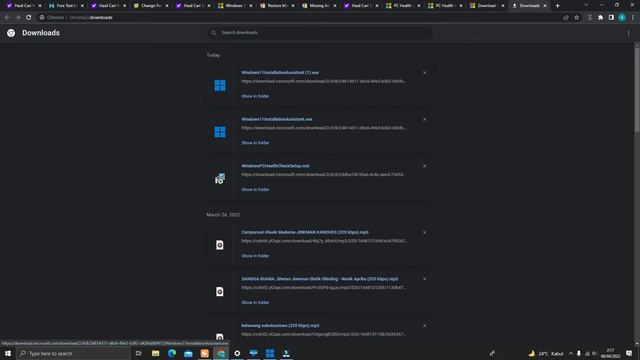Viewport: 640px width, 360px height.
Task: Open Task View from the taskbar
Action: (x=139, y=353)
